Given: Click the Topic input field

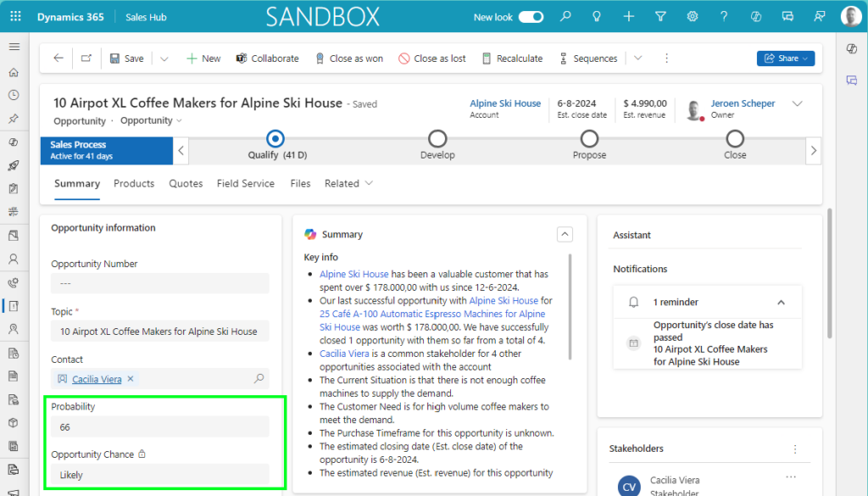Looking at the screenshot, I should [160, 331].
